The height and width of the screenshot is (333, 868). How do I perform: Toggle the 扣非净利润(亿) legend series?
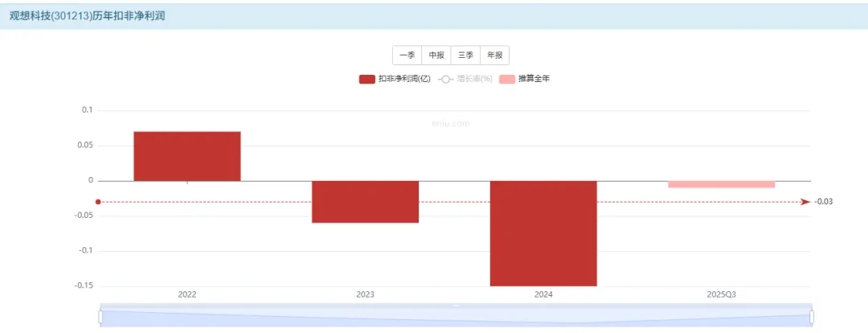click(395, 80)
